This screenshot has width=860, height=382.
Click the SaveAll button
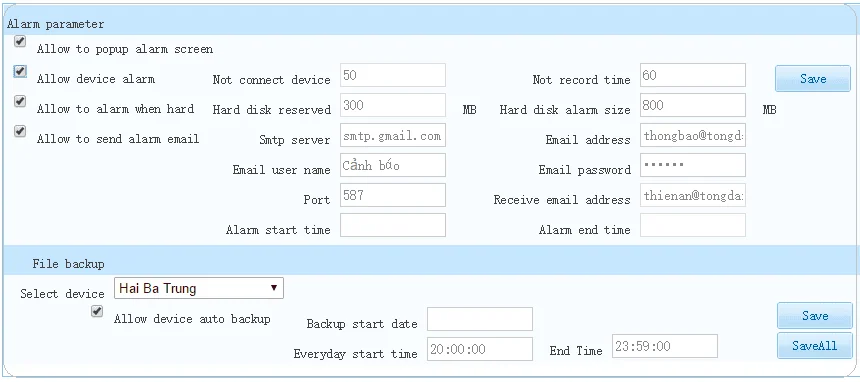coord(814,345)
